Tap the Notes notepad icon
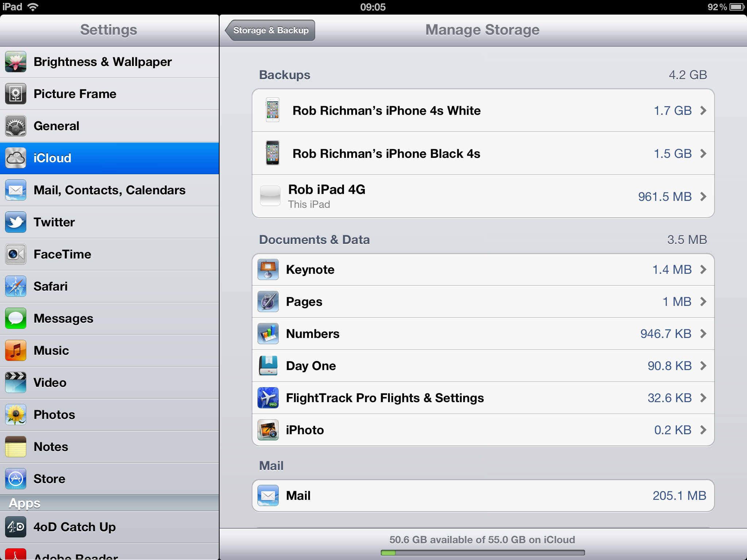Image resolution: width=747 pixels, height=560 pixels. (16, 447)
